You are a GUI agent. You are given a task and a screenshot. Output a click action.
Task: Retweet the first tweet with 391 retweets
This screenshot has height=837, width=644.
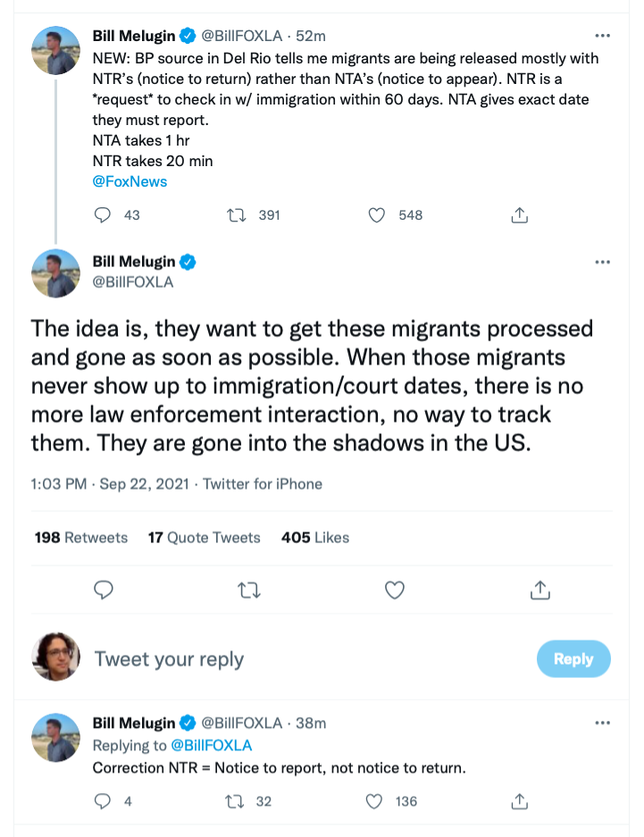[237, 215]
